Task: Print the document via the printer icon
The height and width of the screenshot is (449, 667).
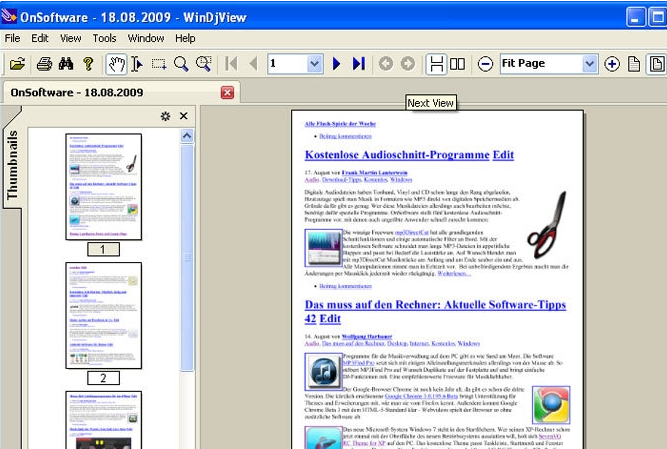Action: point(44,64)
